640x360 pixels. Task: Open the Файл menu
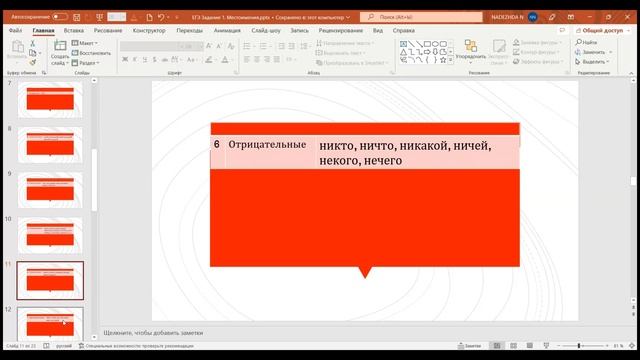tap(15, 31)
